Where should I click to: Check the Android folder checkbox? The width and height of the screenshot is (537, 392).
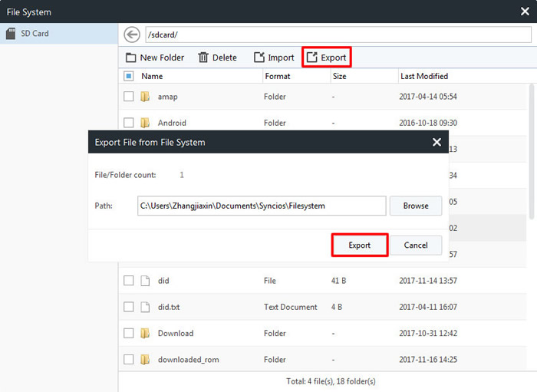tap(129, 123)
